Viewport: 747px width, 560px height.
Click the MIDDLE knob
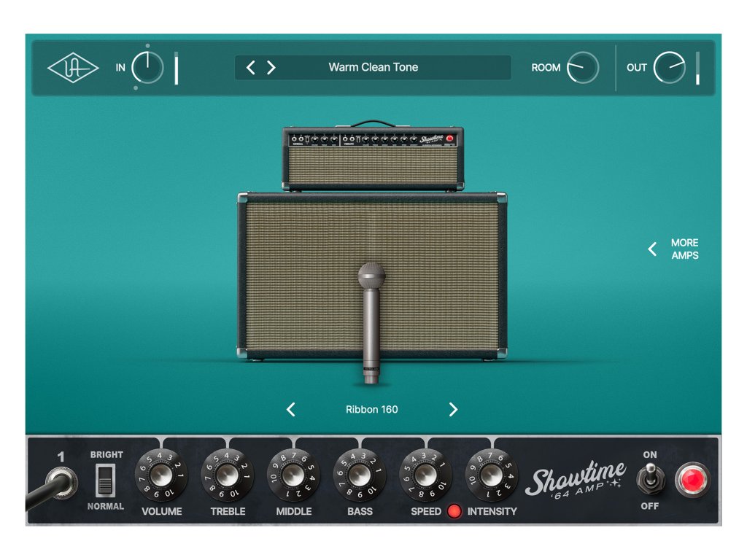click(x=293, y=475)
